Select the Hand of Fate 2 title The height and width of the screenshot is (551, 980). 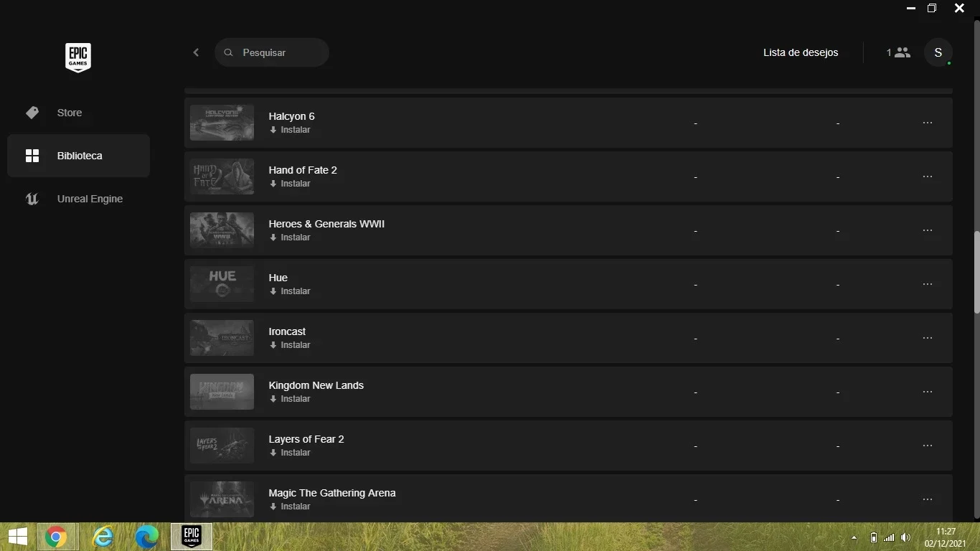pos(303,170)
